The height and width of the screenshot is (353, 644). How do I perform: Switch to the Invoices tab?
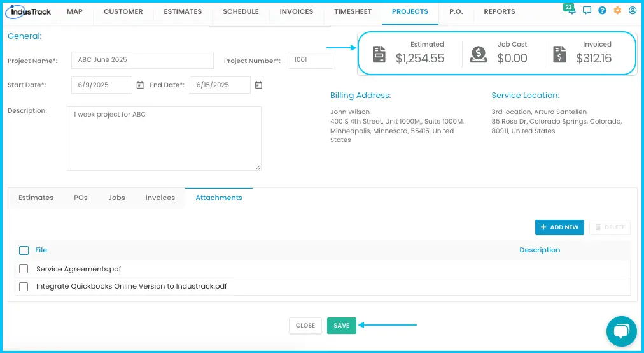pos(160,198)
